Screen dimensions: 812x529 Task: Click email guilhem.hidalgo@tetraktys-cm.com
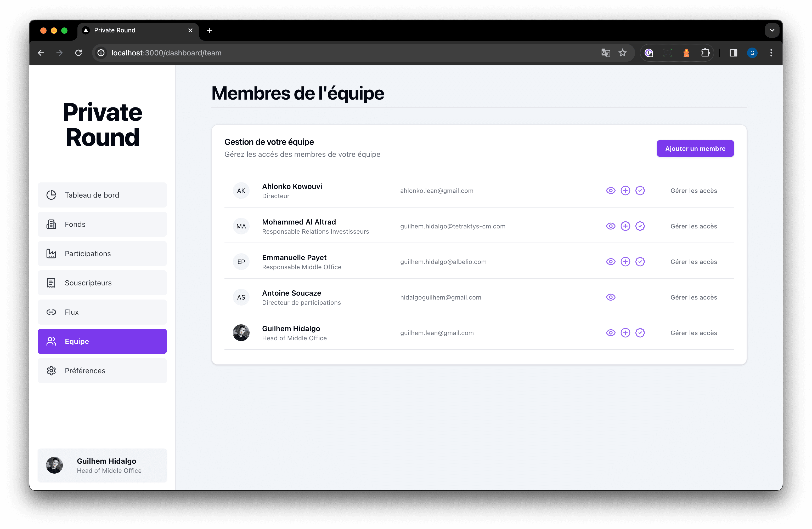click(453, 226)
